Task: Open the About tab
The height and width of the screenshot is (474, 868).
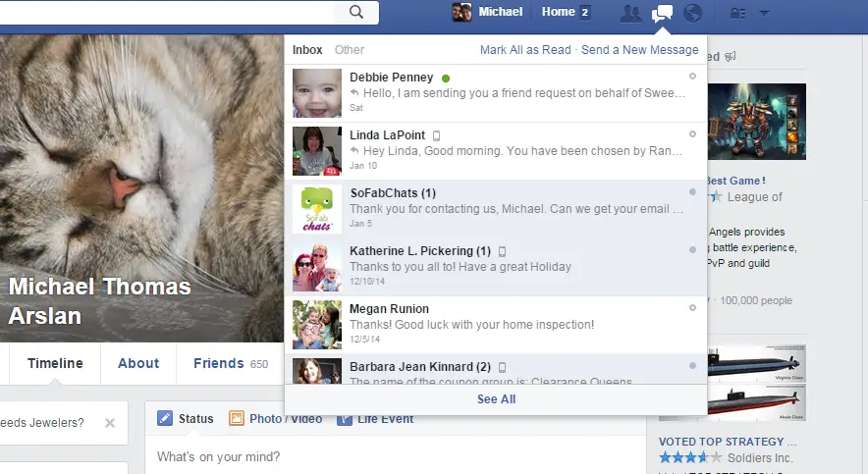Action: pos(138,363)
